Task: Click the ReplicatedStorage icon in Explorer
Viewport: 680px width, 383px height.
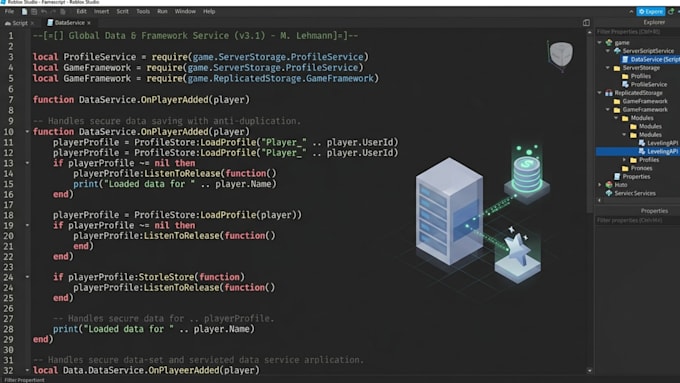Action: coord(609,93)
